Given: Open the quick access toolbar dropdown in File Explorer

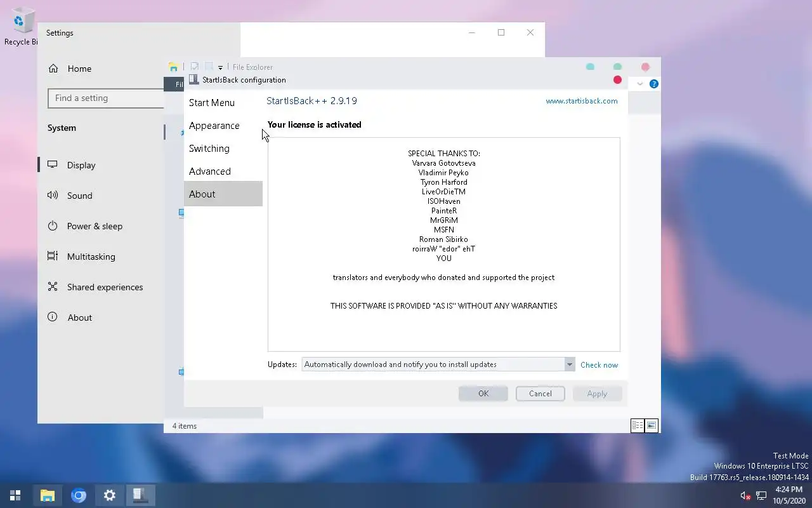Looking at the screenshot, I should [220, 67].
